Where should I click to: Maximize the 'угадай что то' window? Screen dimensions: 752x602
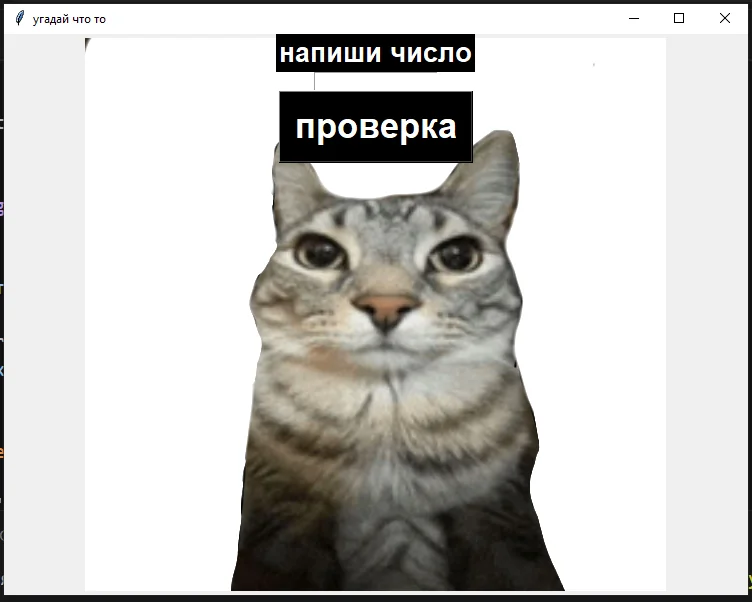[679, 18]
